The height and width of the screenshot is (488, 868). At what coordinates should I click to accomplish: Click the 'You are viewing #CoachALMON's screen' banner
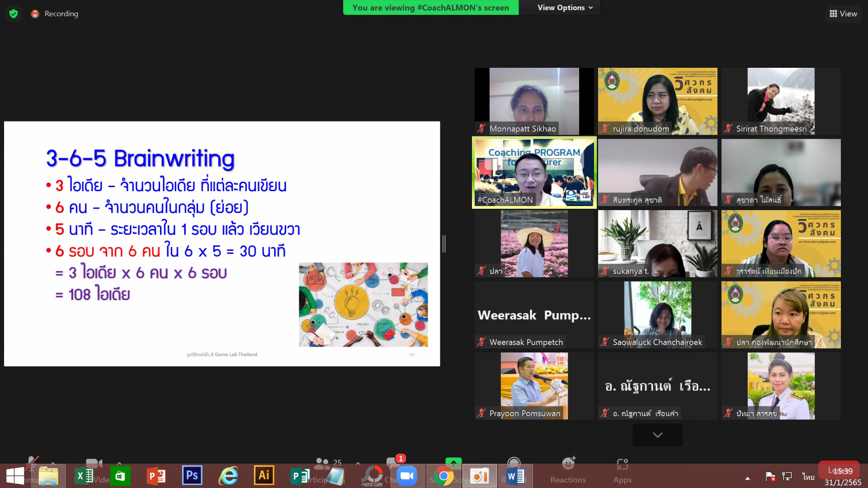(x=430, y=8)
